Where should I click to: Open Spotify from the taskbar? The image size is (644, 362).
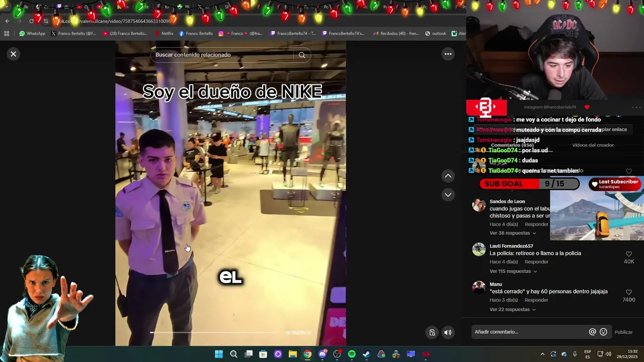352,354
